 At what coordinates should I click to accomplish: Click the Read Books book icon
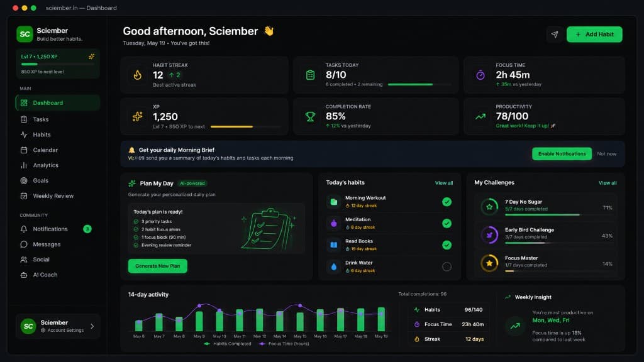(333, 245)
